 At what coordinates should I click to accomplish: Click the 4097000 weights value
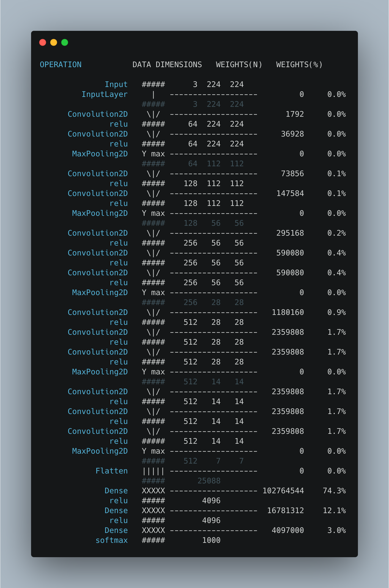pos(288,530)
